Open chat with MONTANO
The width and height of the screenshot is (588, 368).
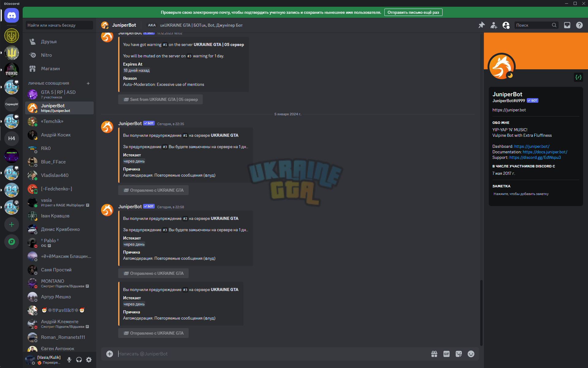click(59, 283)
